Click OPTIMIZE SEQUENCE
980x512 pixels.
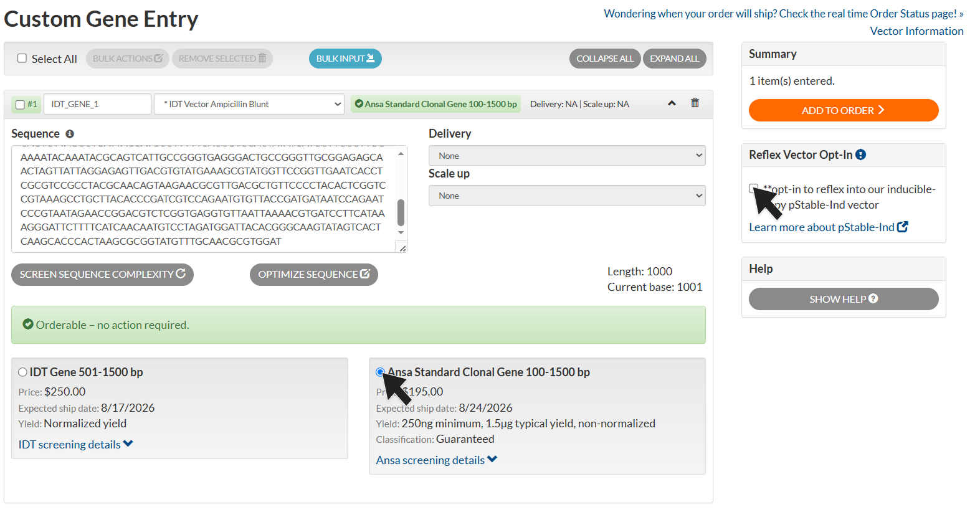pos(314,274)
